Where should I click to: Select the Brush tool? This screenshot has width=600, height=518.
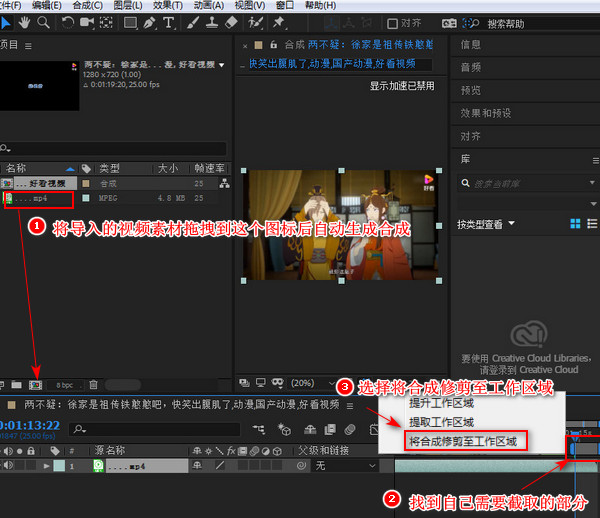pyautogui.click(x=193, y=23)
